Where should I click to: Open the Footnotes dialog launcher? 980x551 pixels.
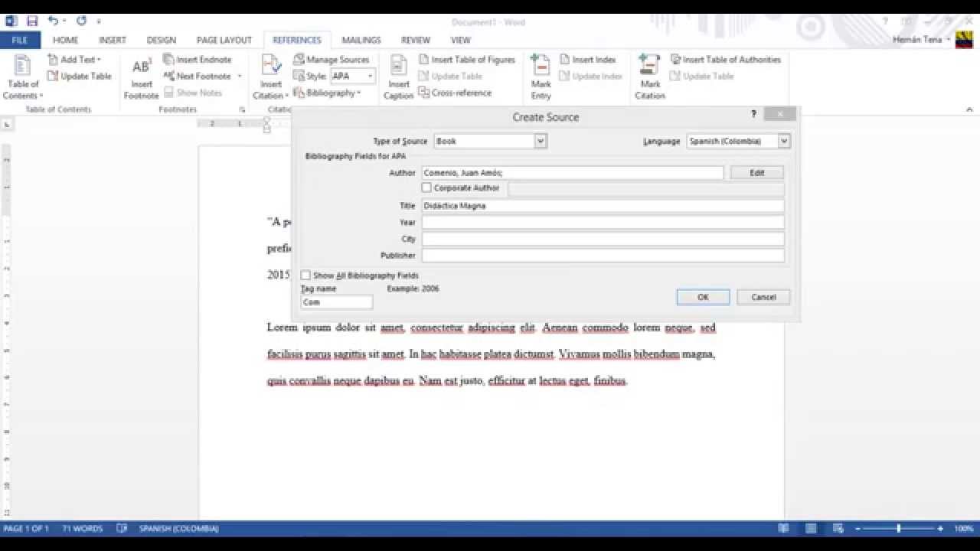click(242, 109)
